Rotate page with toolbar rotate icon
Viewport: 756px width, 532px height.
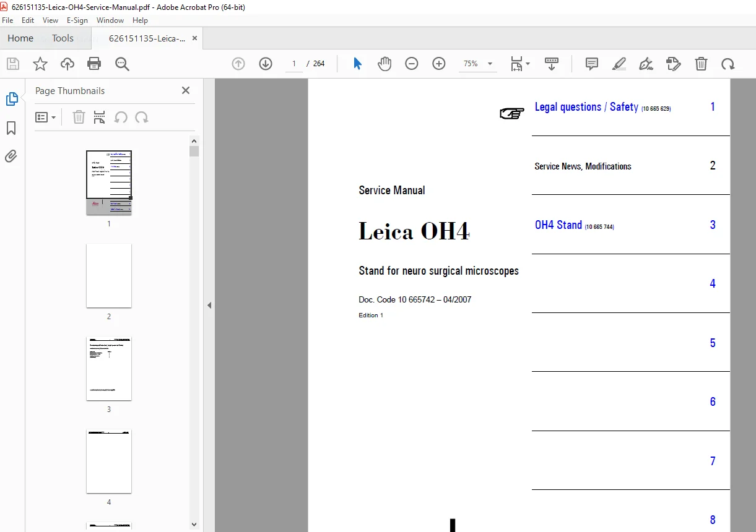(x=728, y=63)
